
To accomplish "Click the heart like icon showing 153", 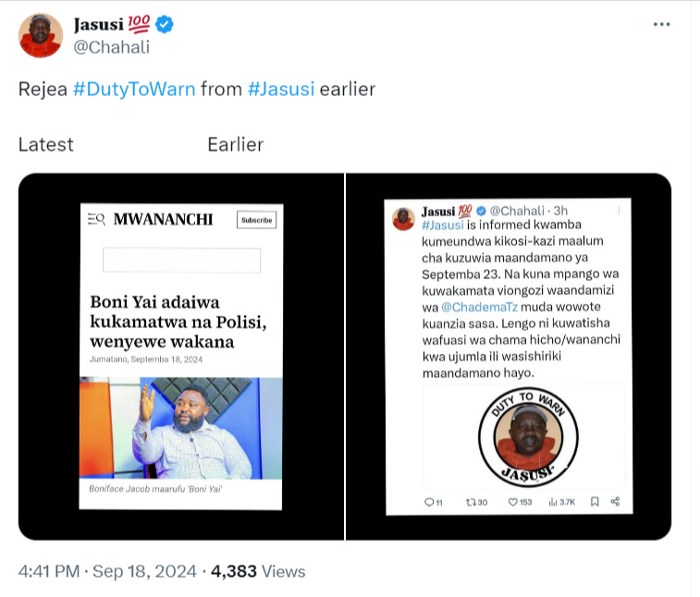I will pos(513,503).
